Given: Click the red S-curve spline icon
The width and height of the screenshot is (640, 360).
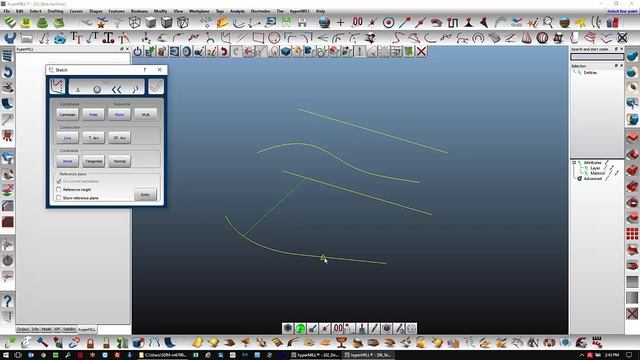Looking at the screenshot, I should point(397,38).
